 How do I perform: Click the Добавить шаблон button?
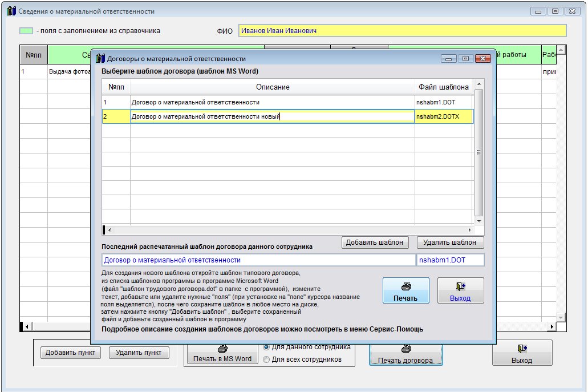[376, 243]
